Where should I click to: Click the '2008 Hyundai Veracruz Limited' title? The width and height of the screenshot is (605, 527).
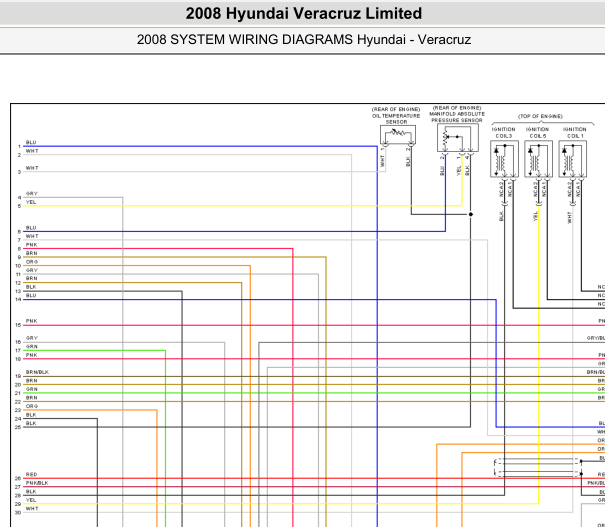click(304, 14)
